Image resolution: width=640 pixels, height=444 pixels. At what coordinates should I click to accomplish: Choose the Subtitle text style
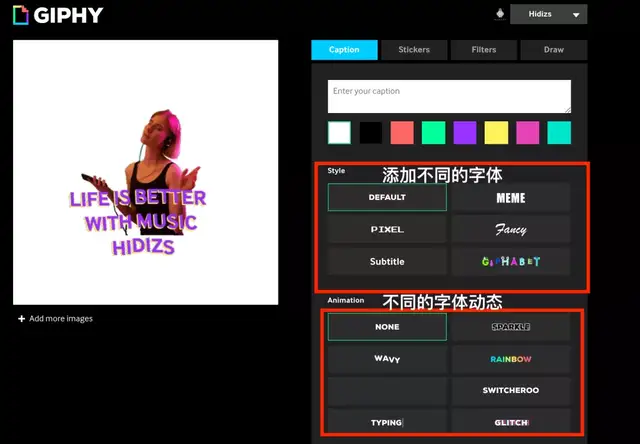[x=387, y=262]
